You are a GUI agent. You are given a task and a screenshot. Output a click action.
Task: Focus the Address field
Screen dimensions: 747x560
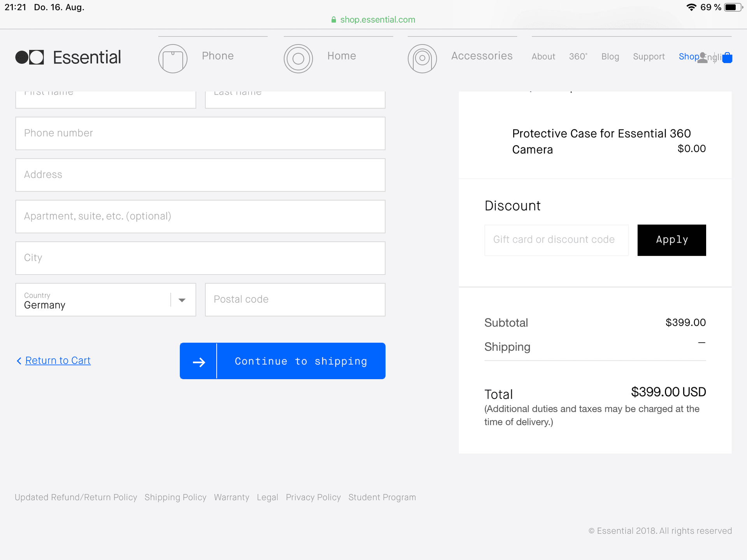200,175
